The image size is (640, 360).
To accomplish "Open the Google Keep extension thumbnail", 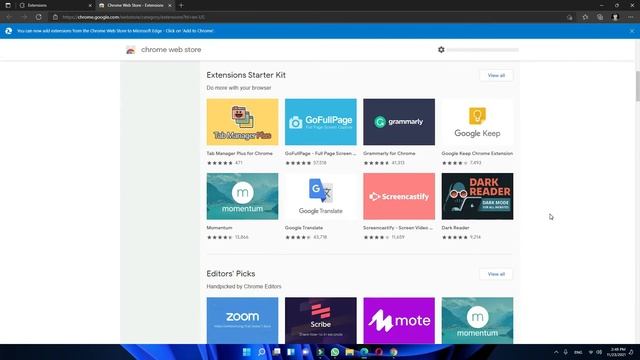I will (478, 122).
